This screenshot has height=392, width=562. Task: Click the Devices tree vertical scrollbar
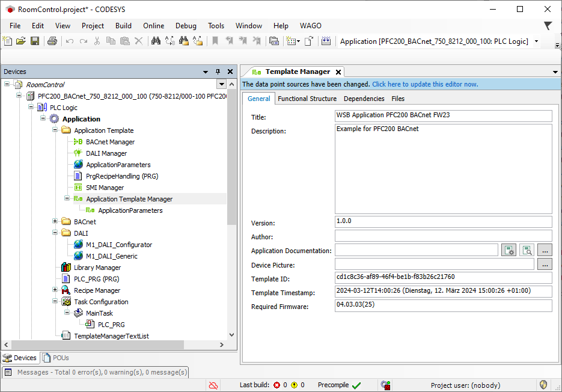(x=231, y=157)
